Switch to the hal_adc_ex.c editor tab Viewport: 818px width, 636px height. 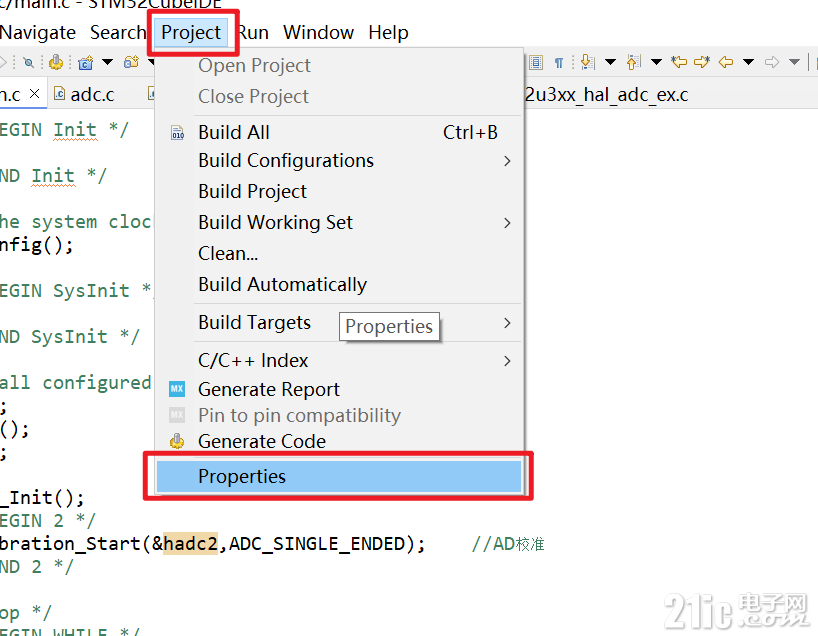pyautogui.click(x=607, y=95)
